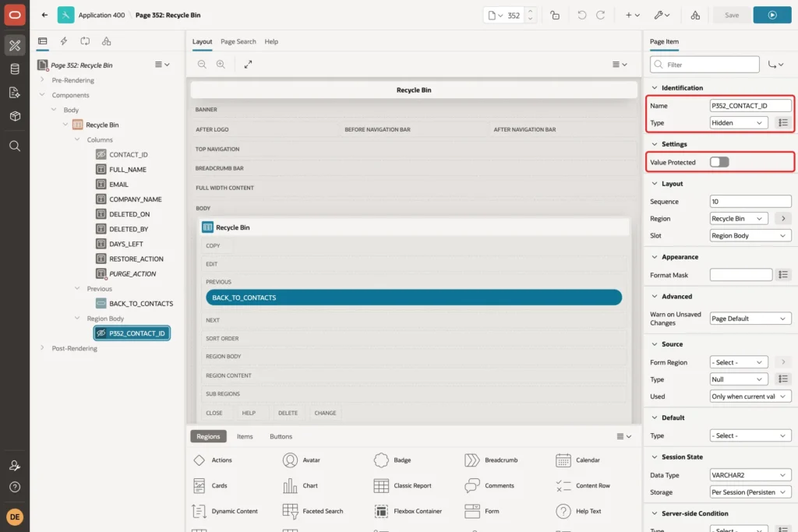798x532 pixels.
Task: Open the Storage Per Session dropdown
Action: [x=750, y=491]
